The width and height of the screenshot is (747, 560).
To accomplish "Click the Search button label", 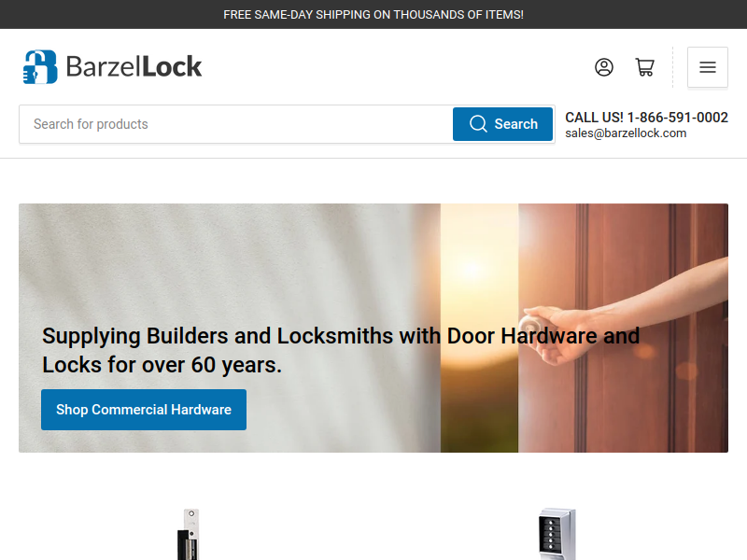I will pos(516,124).
